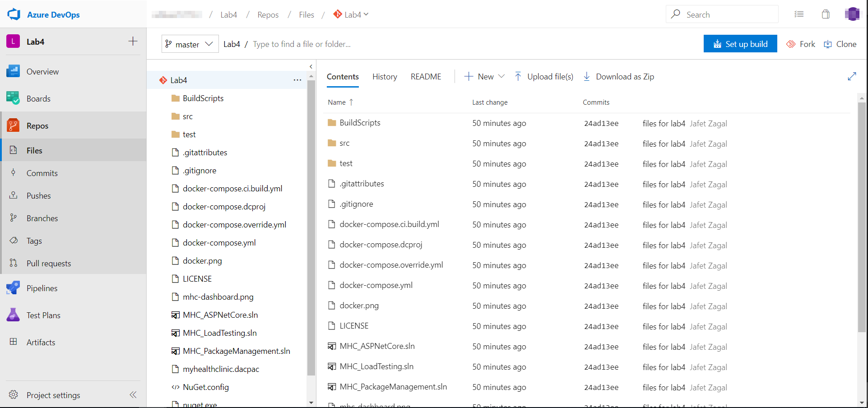Select Files in the Repos menu
Image resolution: width=868 pixels, height=408 pixels.
[73, 150]
